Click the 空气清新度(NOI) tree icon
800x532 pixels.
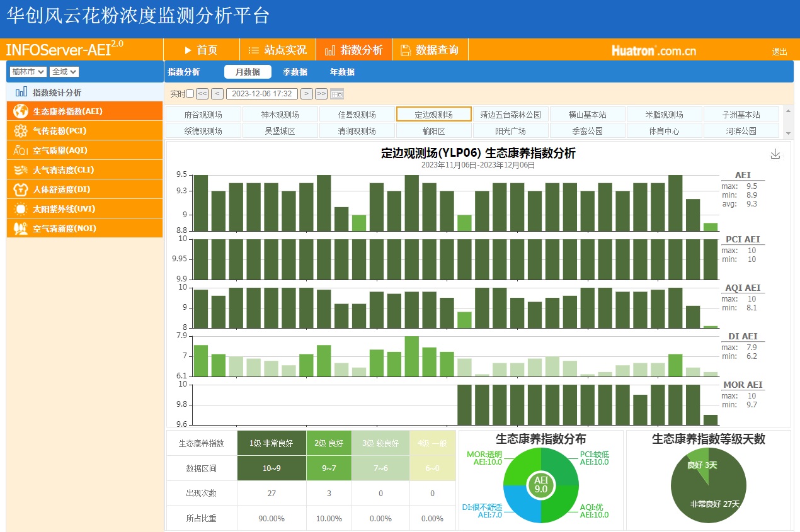(21, 229)
